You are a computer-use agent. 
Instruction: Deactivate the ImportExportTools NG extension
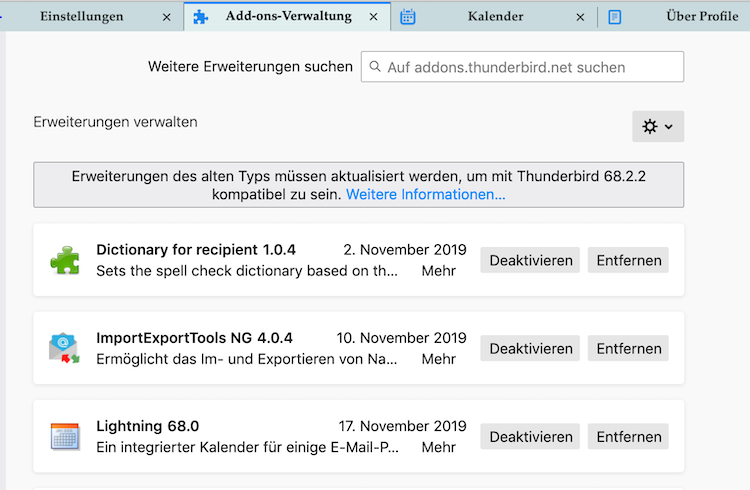(x=531, y=348)
